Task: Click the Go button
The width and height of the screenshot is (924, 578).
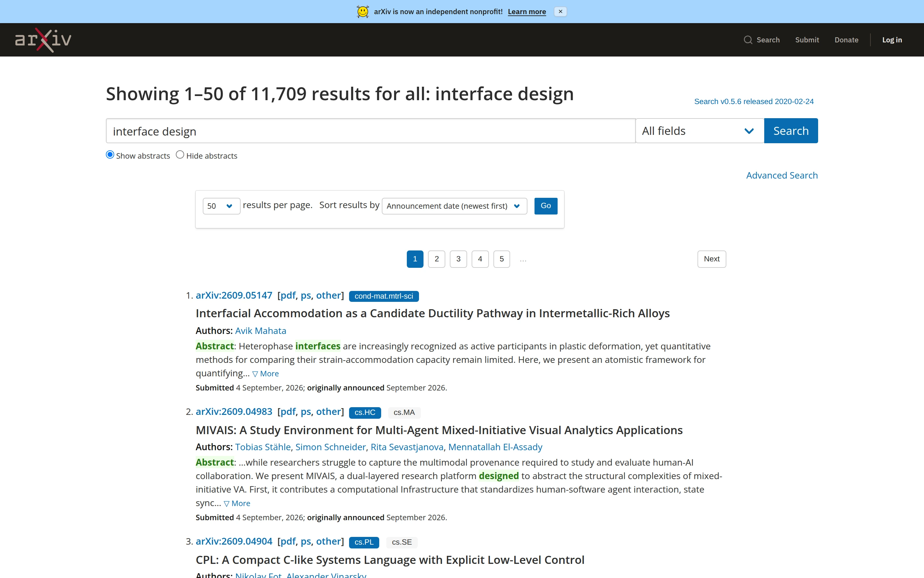Action: (x=546, y=206)
